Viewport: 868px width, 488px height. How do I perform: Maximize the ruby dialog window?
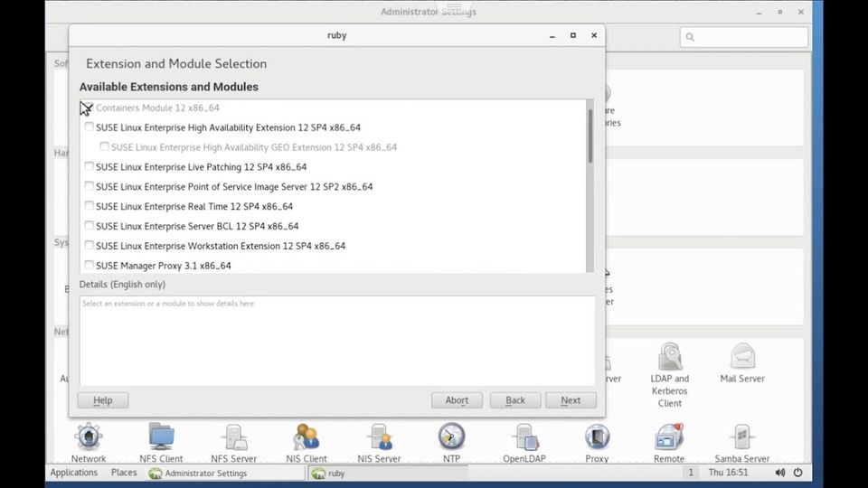[573, 35]
